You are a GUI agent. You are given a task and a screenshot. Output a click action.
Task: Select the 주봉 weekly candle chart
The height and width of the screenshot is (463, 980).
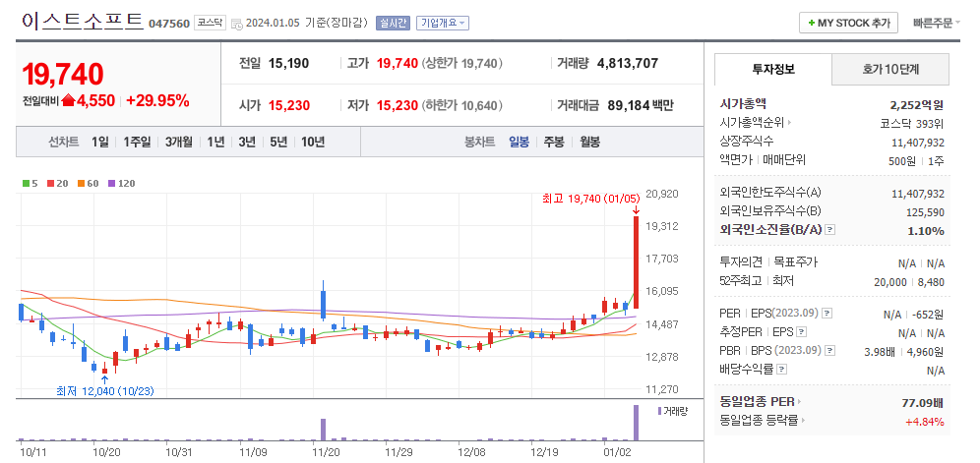[x=554, y=142]
